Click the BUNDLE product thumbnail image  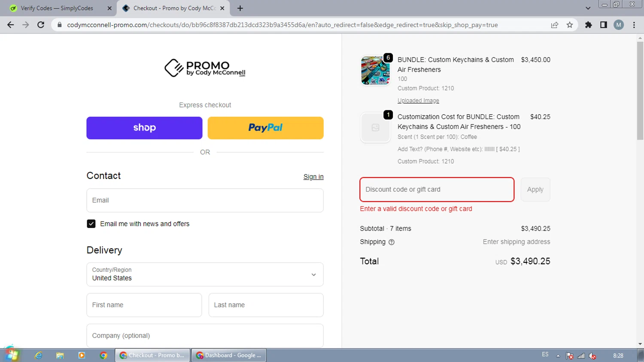pyautogui.click(x=375, y=70)
